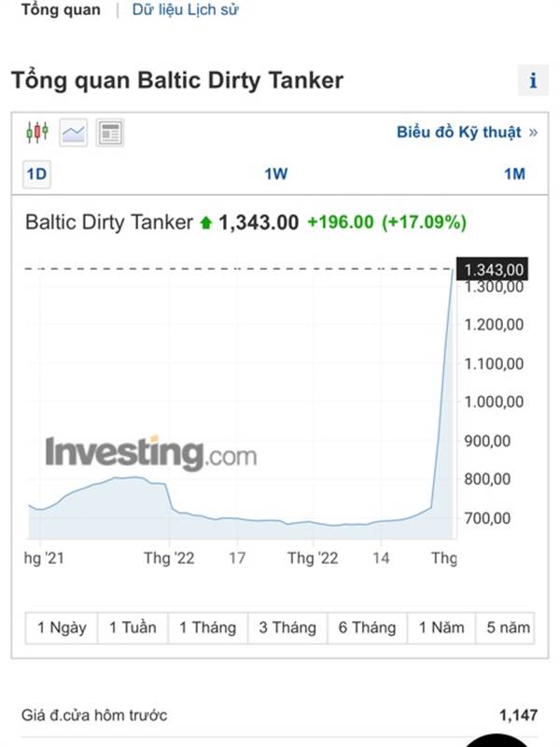560x747 pixels.
Task: Switch to Dữ liệu Lịch sử tab
Action: (x=185, y=9)
